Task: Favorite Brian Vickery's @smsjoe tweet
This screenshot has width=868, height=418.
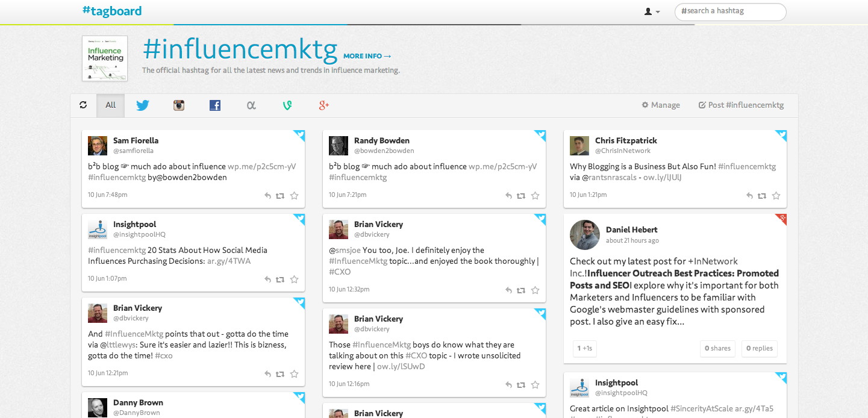Action: (x=535, y=290)
